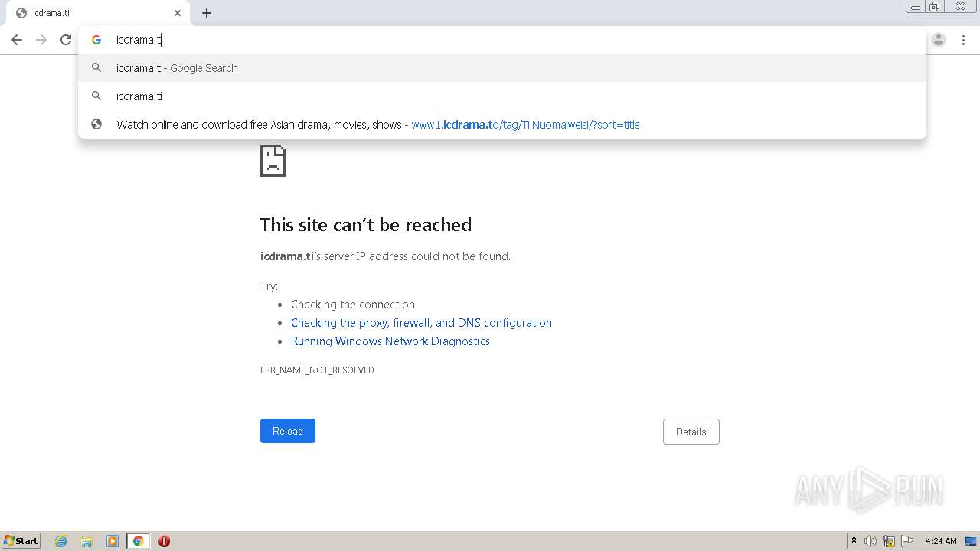Select the icdrama.ti browser tab

(x=98, y=13)
